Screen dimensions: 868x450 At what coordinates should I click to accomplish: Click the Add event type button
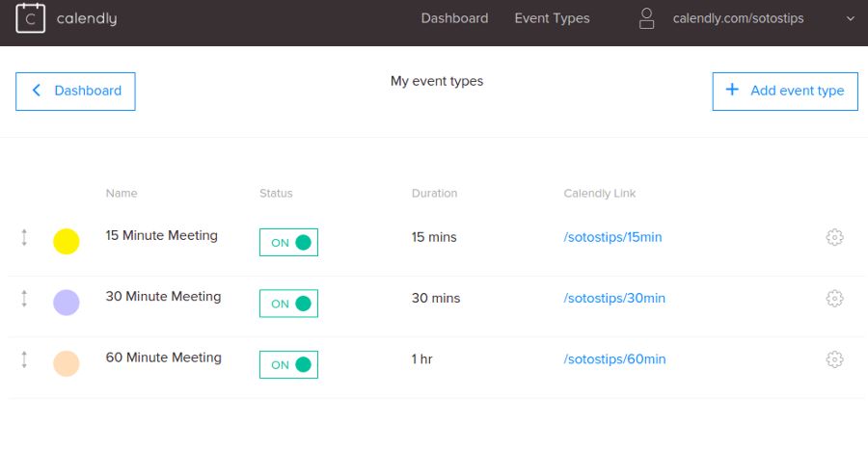pos(785,92)
